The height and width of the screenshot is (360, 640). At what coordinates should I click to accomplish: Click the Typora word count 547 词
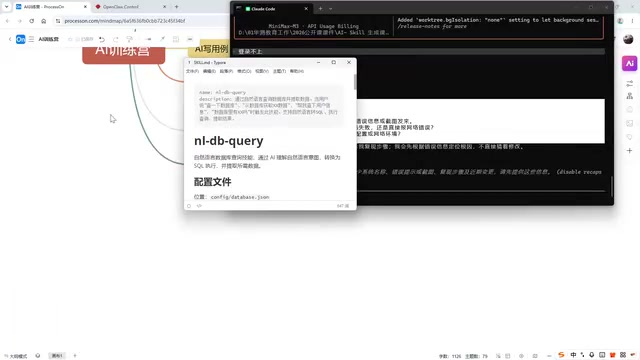343,206
